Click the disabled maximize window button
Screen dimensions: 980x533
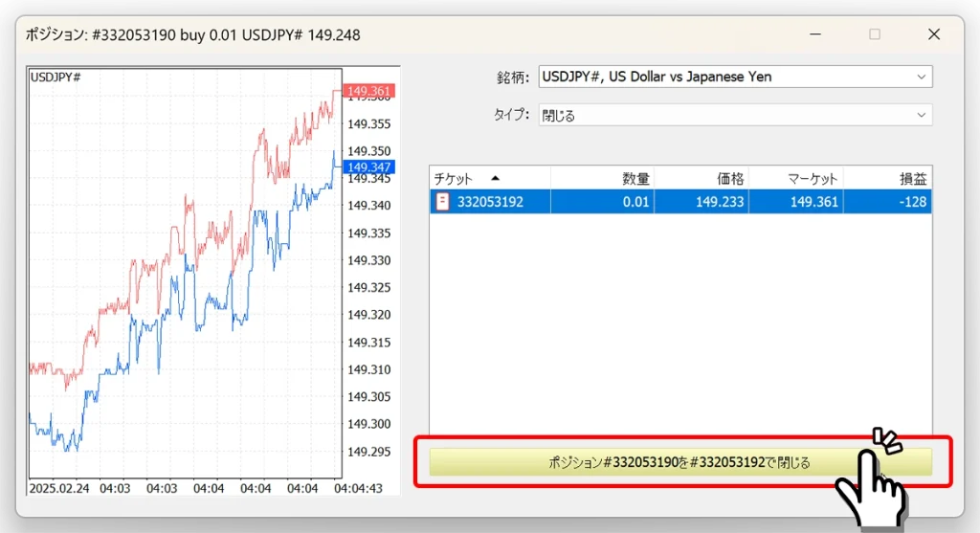click(x=875, y=34)
